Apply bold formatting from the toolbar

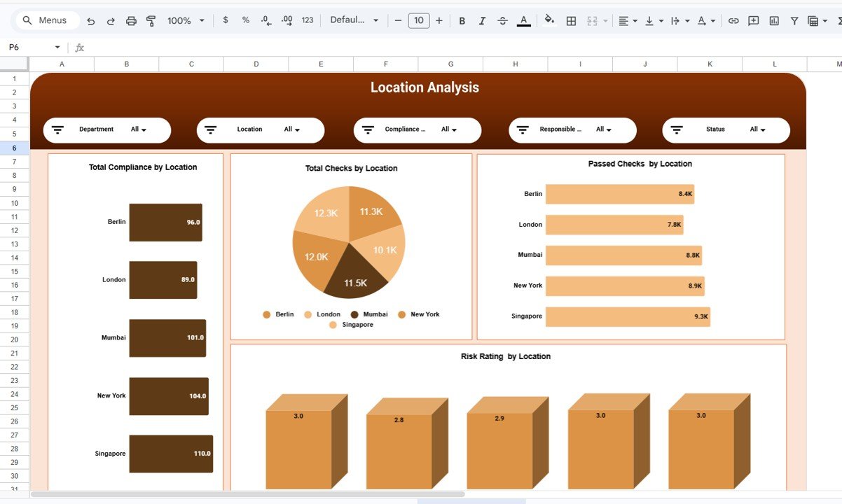pyautogui.click(x=462, y=20)
